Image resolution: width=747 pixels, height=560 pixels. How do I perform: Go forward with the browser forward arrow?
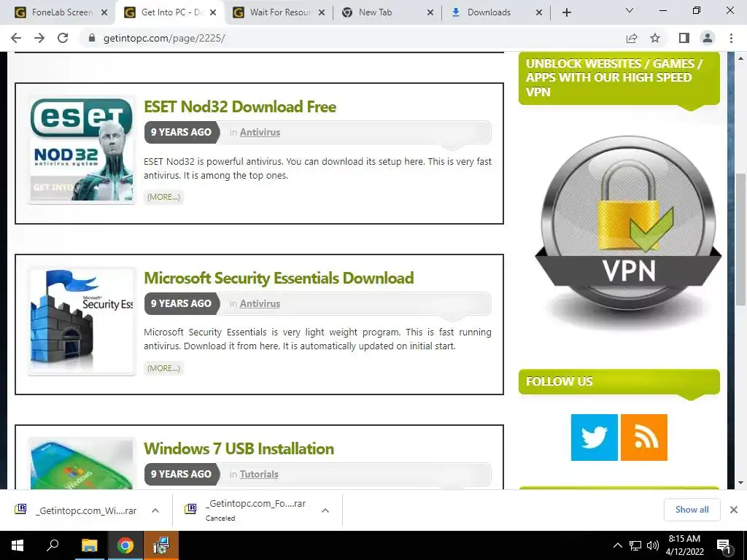(x=39, y=38)
